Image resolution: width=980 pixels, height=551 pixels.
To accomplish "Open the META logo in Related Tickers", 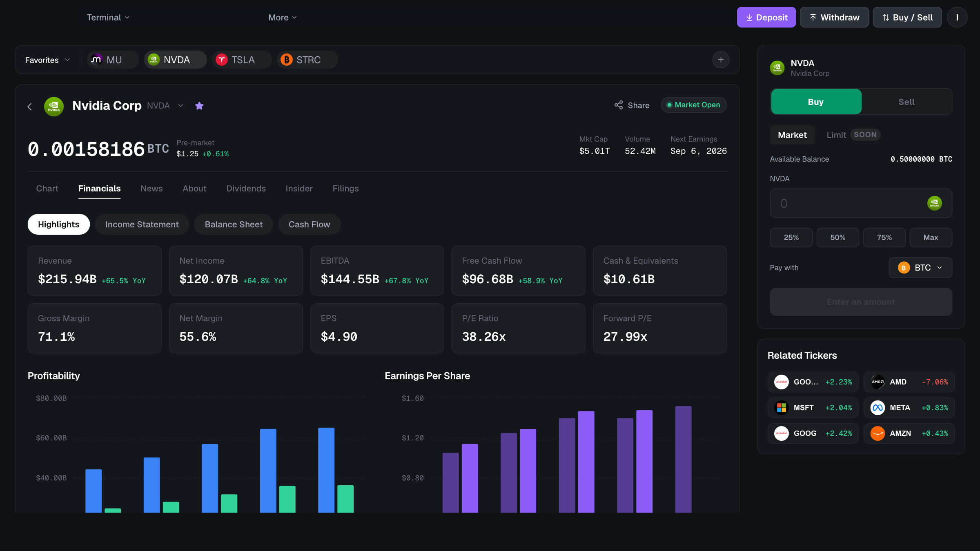I will pos(878,407).
